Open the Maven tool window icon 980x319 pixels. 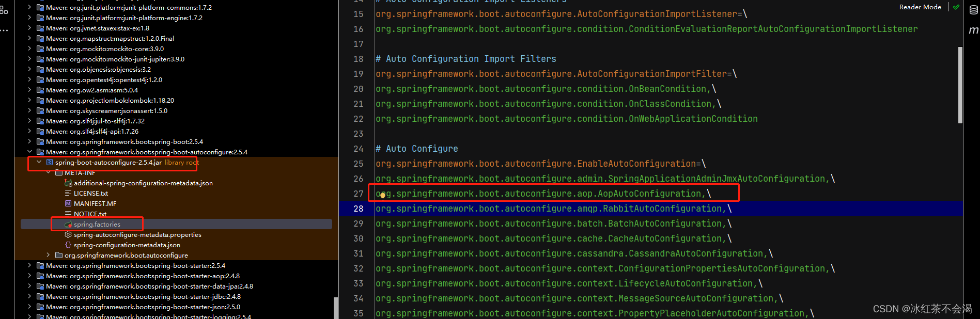(x=973, y=30)
